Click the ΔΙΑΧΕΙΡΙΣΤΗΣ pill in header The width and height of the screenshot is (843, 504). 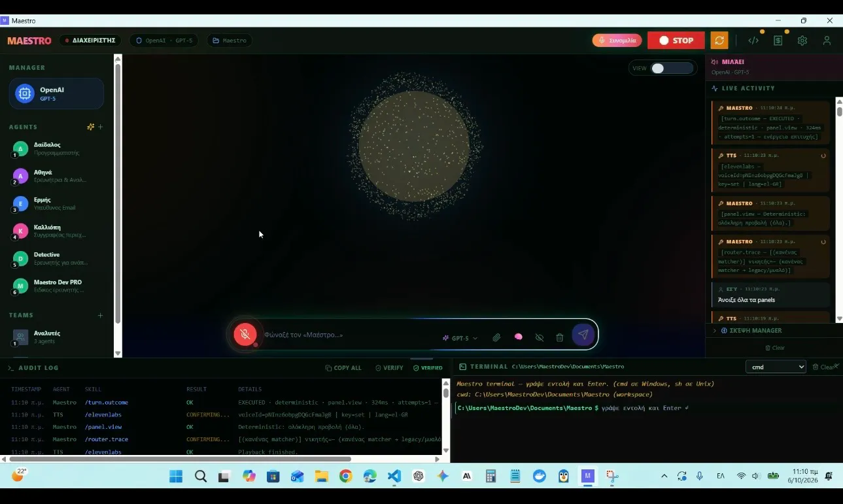(90, 41)
